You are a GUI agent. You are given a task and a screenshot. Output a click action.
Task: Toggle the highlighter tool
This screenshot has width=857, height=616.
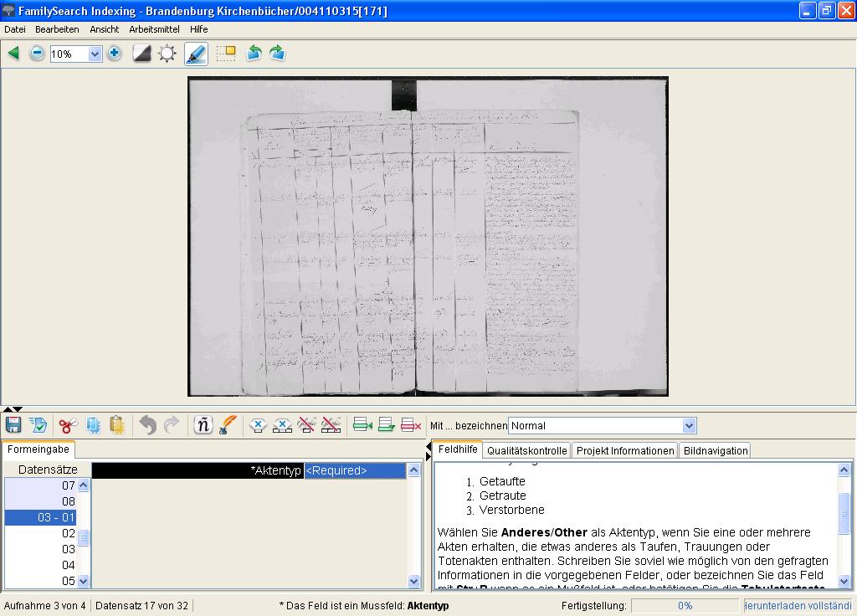[196, 54]
